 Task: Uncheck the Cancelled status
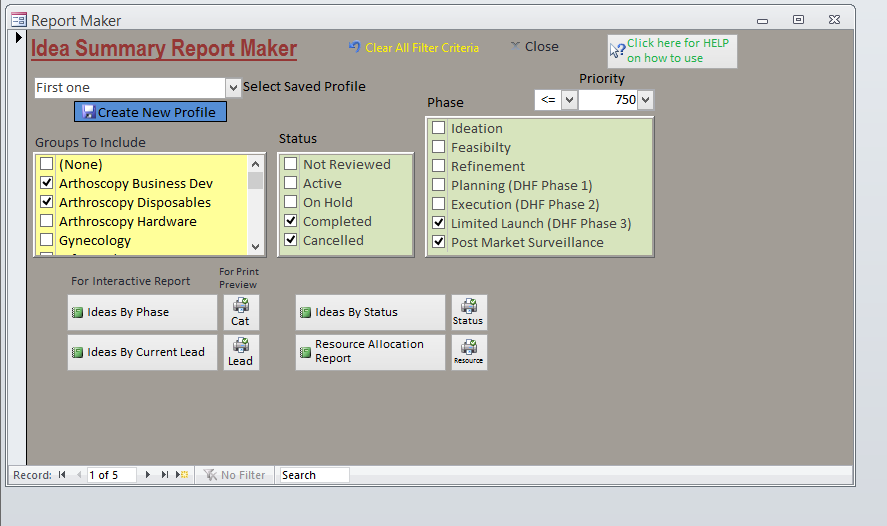(291, 240)
